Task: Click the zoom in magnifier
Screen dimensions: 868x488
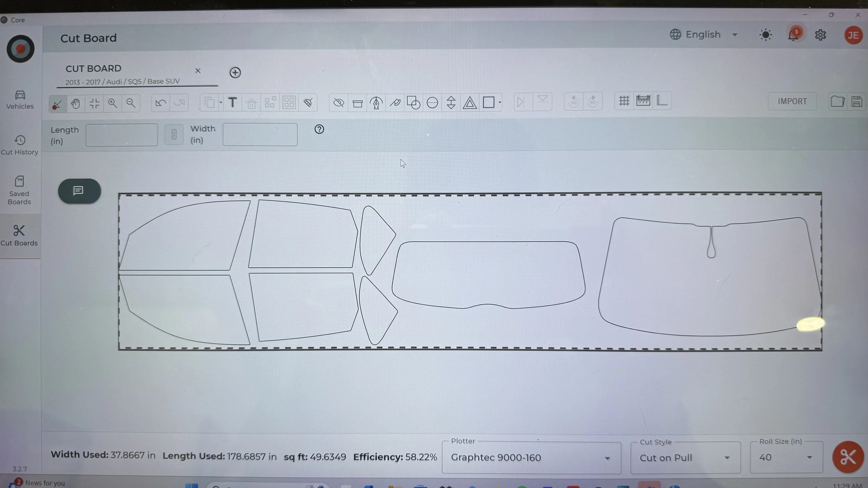Action: 112,103
